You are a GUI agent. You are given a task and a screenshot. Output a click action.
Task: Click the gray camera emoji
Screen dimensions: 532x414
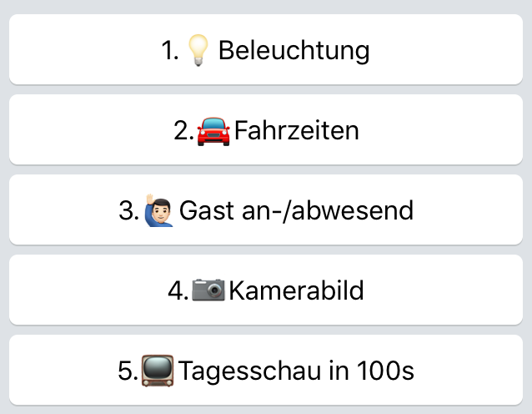(208, 290)
